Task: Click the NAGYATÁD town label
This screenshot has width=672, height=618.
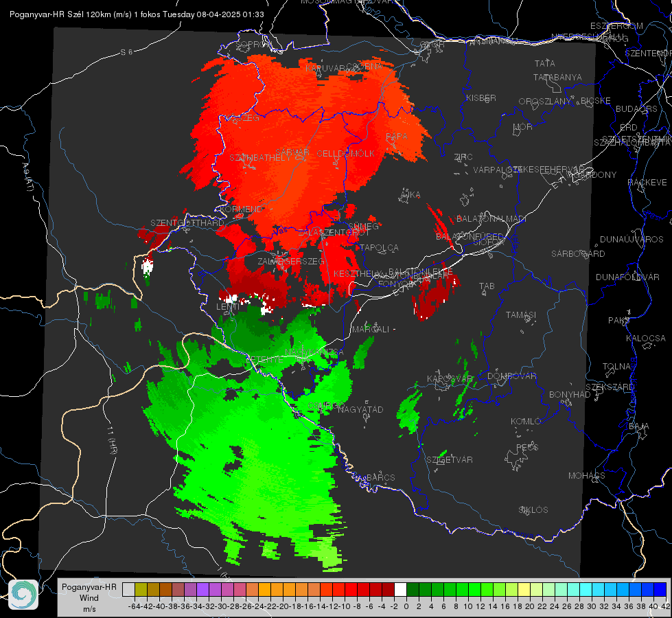Action: click(x=360, y=409)
